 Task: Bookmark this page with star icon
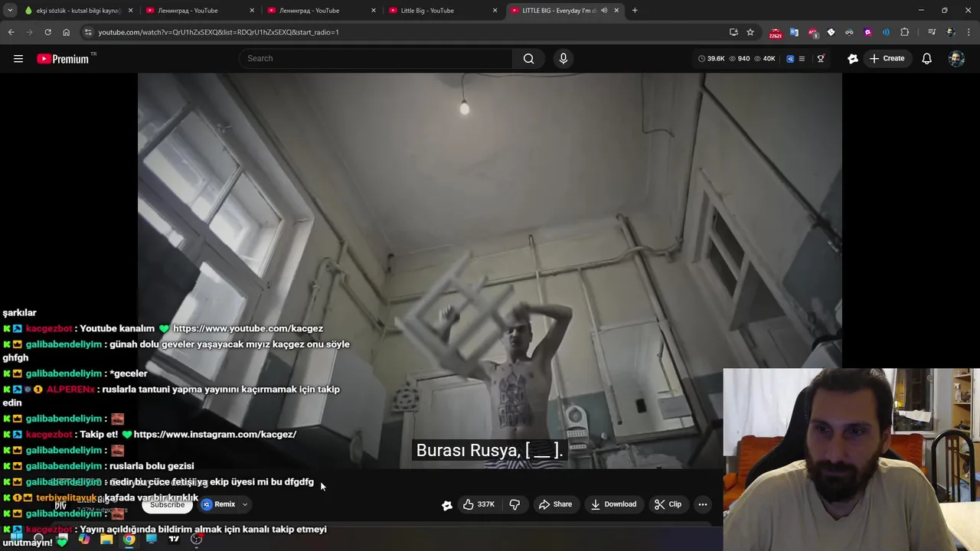coord(750,32)
